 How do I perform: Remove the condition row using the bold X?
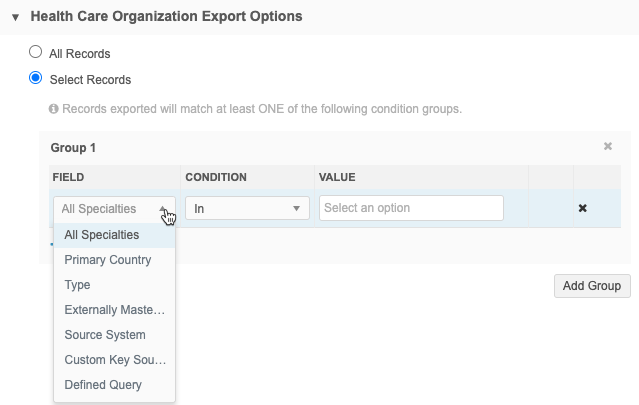(x=582, y=208)
